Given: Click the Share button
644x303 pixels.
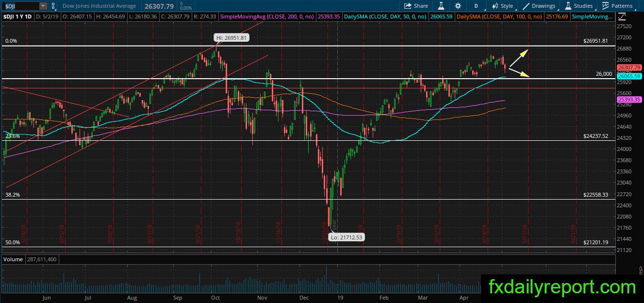Looking at the screenshot, I should click(416, 6).
